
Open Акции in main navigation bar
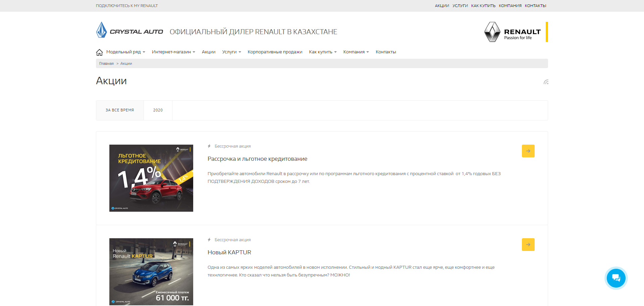(x=209, y=52)
